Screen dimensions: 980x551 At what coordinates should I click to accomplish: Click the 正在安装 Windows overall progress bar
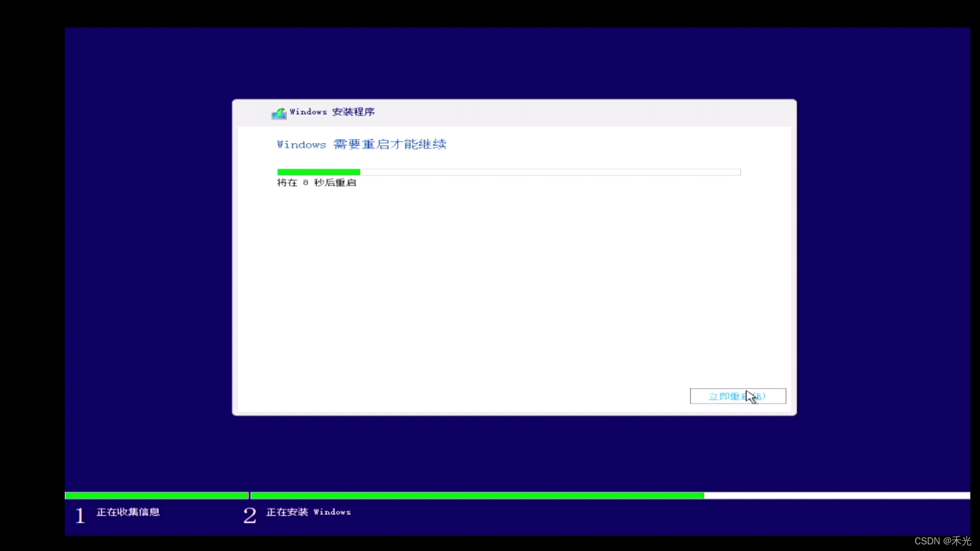[x=610, y=495]
